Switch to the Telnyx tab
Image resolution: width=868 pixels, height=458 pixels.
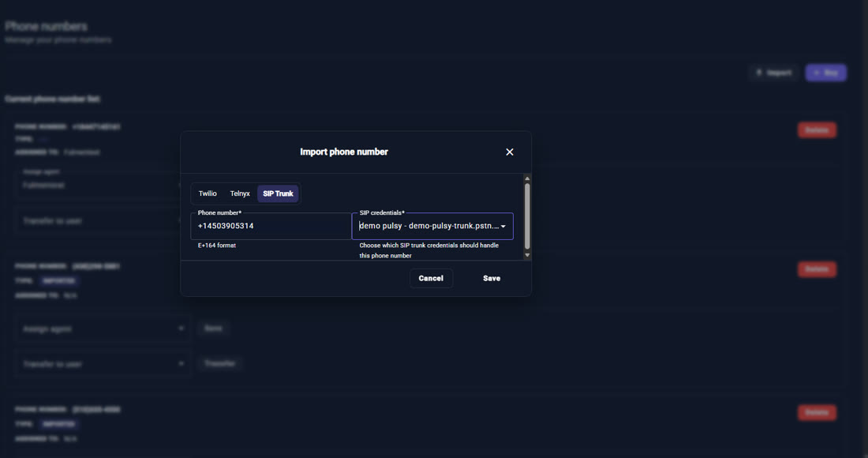click(240, 193)
